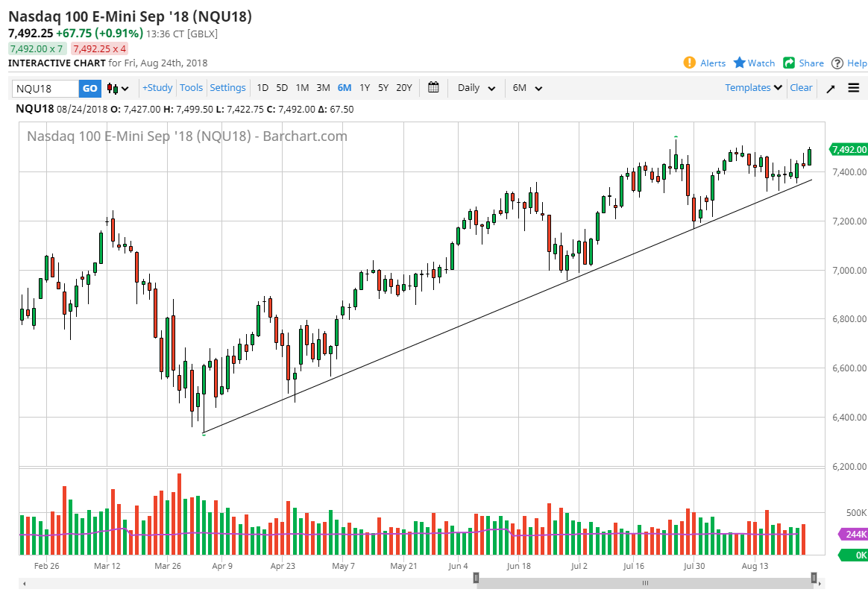868x592 pixels.
Task: Expand the 6M period dropdown
Action: [x=527, y=87]
